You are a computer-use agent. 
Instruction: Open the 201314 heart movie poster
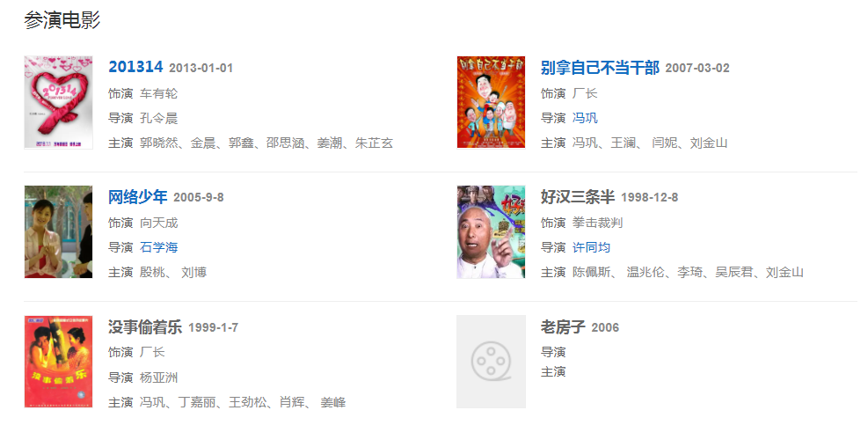coord(59,102)
